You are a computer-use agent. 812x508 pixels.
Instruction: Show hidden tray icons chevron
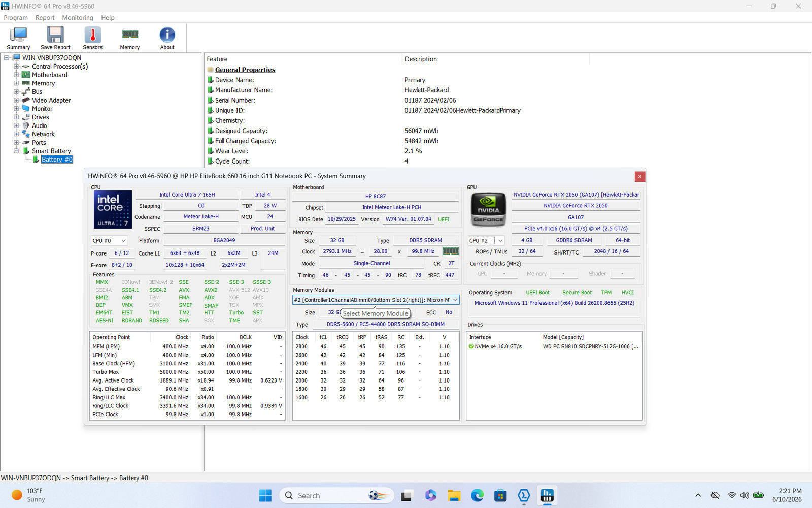click(698, 495)
